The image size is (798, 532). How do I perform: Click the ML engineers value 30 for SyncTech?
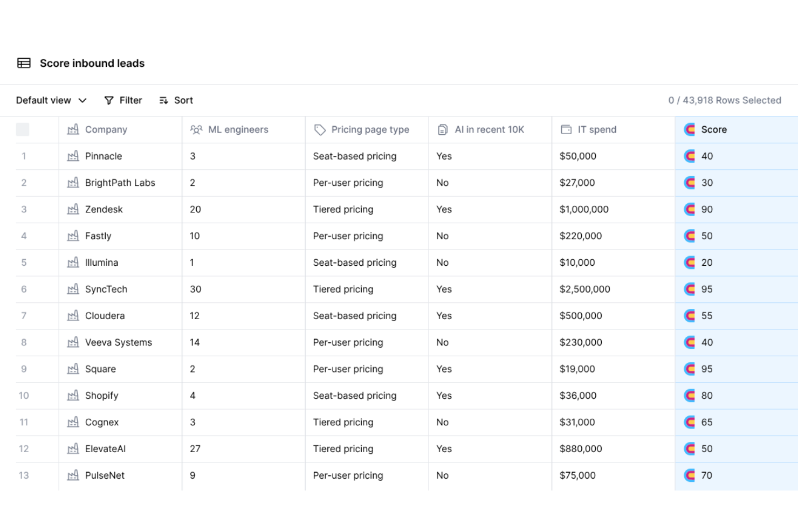196,289
